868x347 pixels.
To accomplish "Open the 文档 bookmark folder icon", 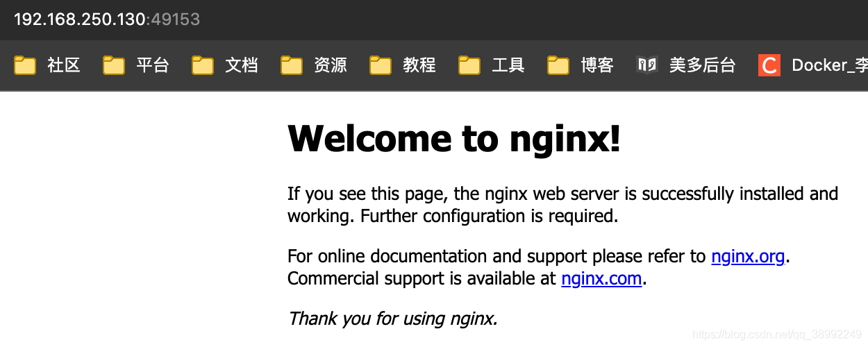I will tap(203, 65).
